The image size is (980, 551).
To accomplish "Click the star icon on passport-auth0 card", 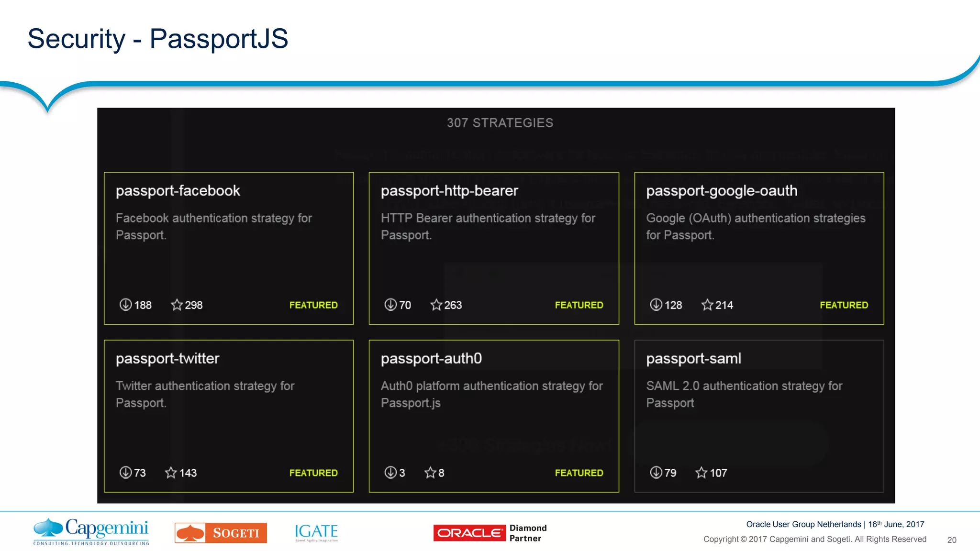I will [x=430, y=473].
